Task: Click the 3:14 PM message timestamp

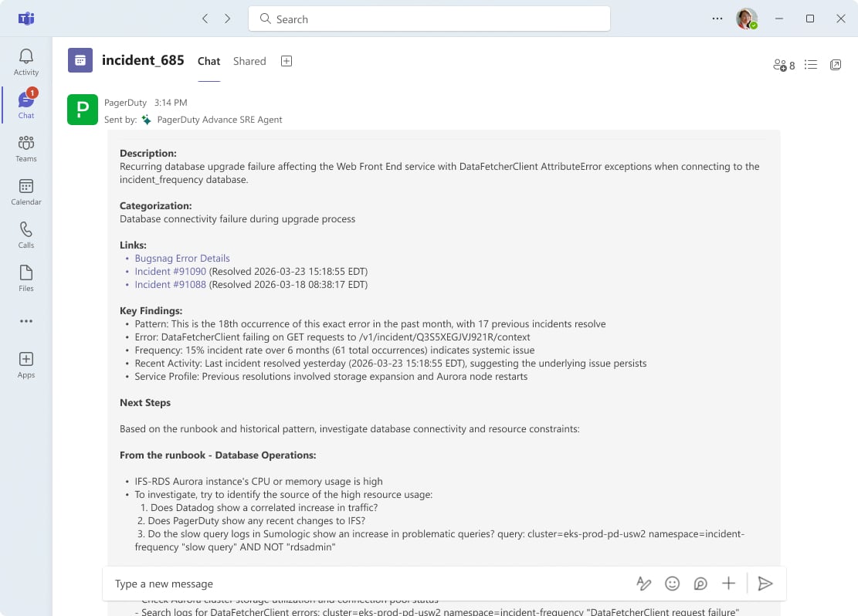Action: click(171, 103)
